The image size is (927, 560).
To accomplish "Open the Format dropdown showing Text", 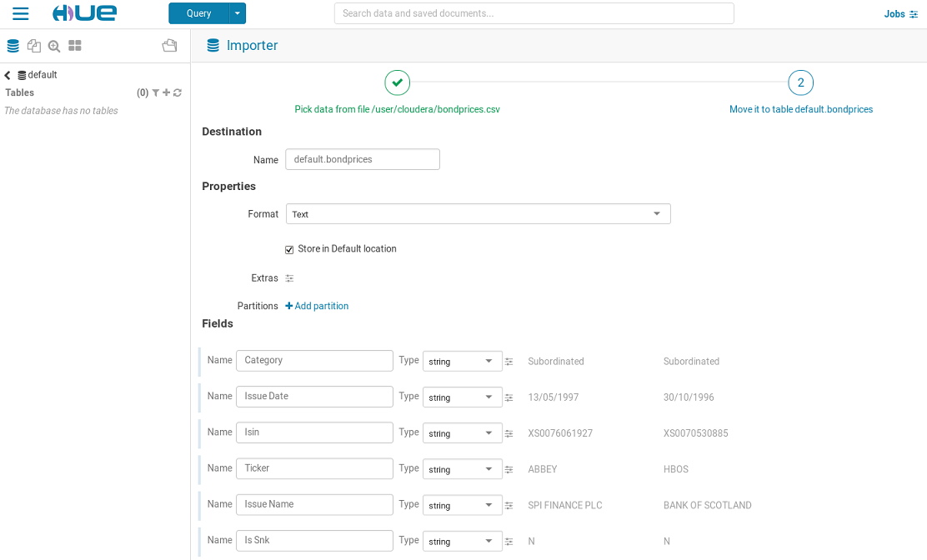I will point(479,214).
